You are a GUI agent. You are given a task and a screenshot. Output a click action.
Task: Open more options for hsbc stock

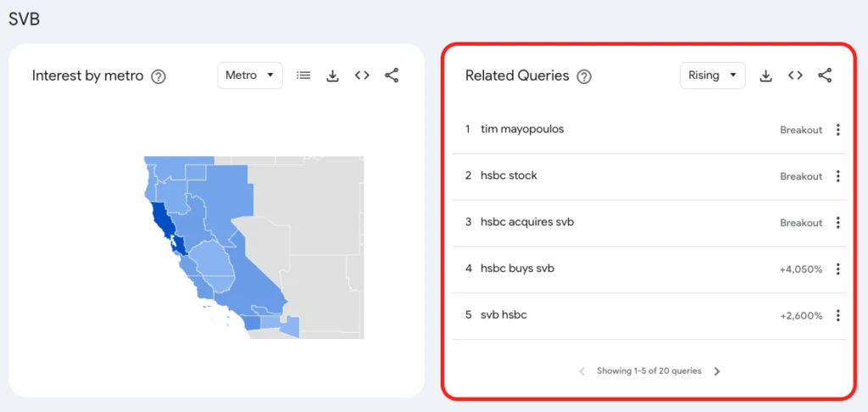click(x=838, y=176)
